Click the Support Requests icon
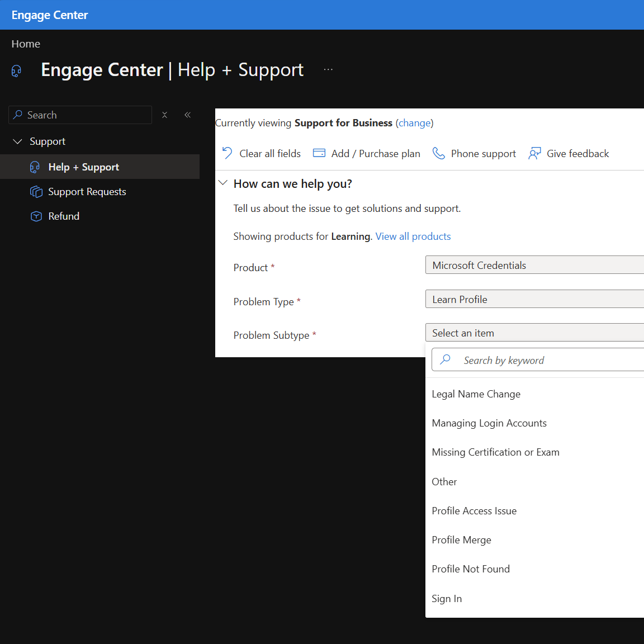This screenshot has height=644, width=644. tap(36, 192)
